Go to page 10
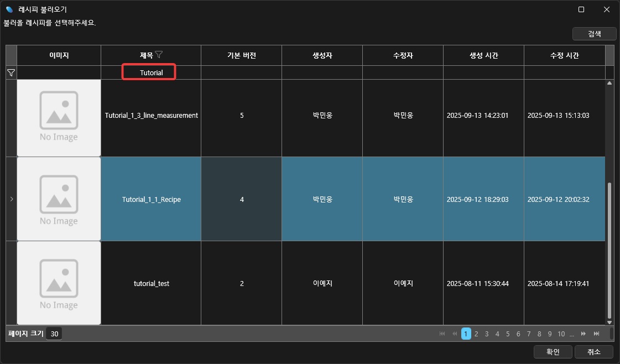The image size is (620, 364). pos(561,334)
